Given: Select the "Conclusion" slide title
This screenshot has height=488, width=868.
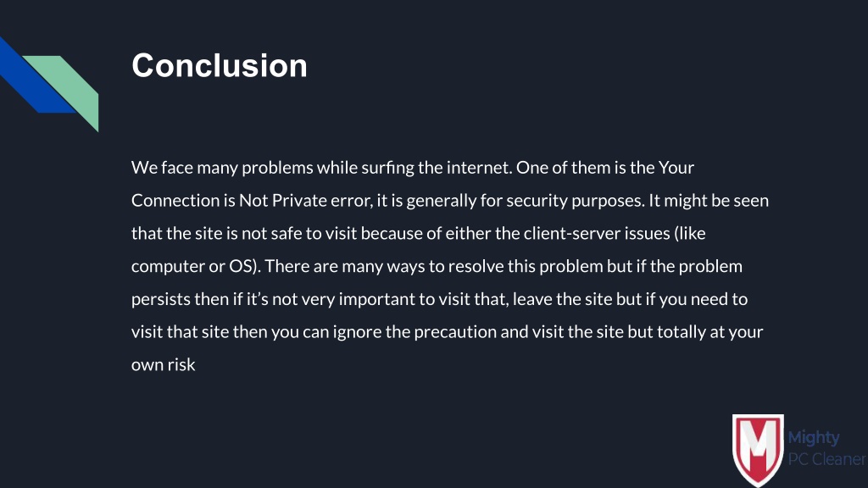Looking at the screenshot, I should tap(220, 65).
